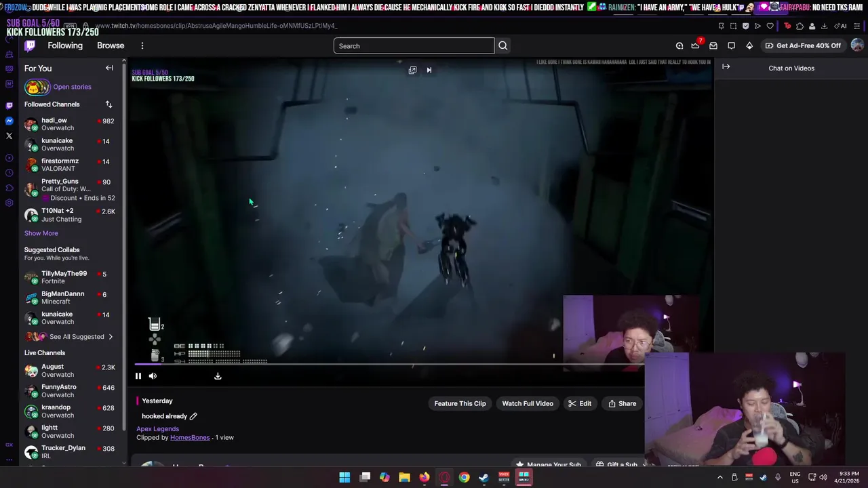The image size is (868, 488).
Task: Open the HomesBones clipper profile link
Action: tap(190, 437)
